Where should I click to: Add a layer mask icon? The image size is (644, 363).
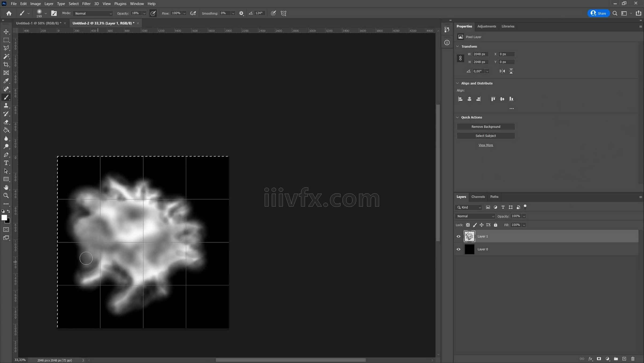point(599,359)
